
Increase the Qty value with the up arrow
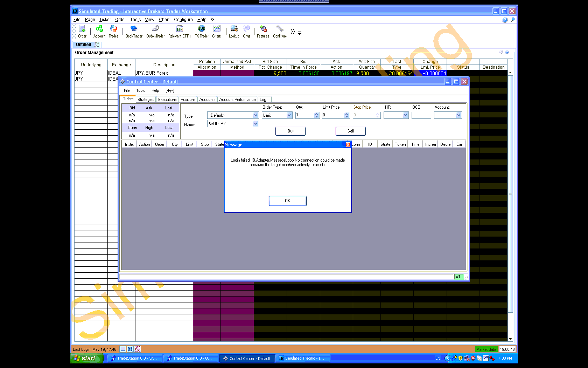[317, 114]
